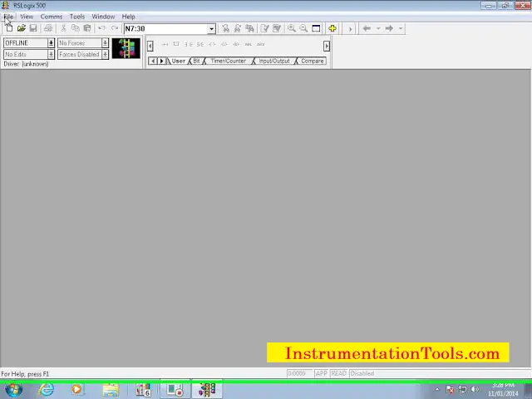The width and height of the screenshot is (532, 399).
Task: Open the back arrow history dropdown
Action: (378, 28)
